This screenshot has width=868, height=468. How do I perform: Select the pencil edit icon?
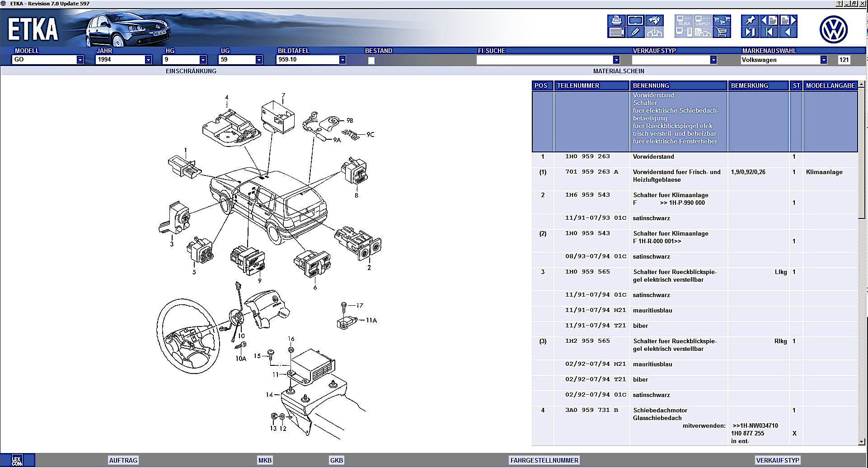coord(635,32)
